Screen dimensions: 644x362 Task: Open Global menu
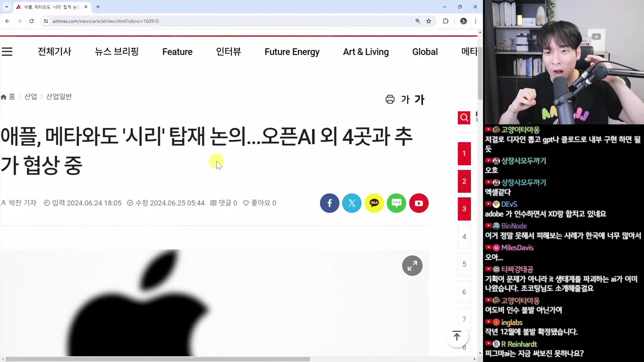[x=425, y=52]
